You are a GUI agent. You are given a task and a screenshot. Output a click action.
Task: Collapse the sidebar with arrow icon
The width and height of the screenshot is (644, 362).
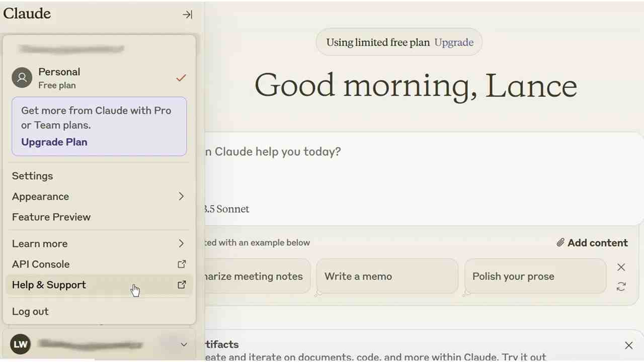coord(187,15)
